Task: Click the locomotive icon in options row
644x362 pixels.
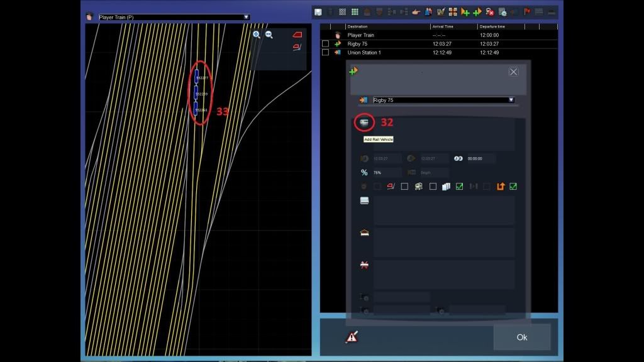Action: (x=418, y=186)
